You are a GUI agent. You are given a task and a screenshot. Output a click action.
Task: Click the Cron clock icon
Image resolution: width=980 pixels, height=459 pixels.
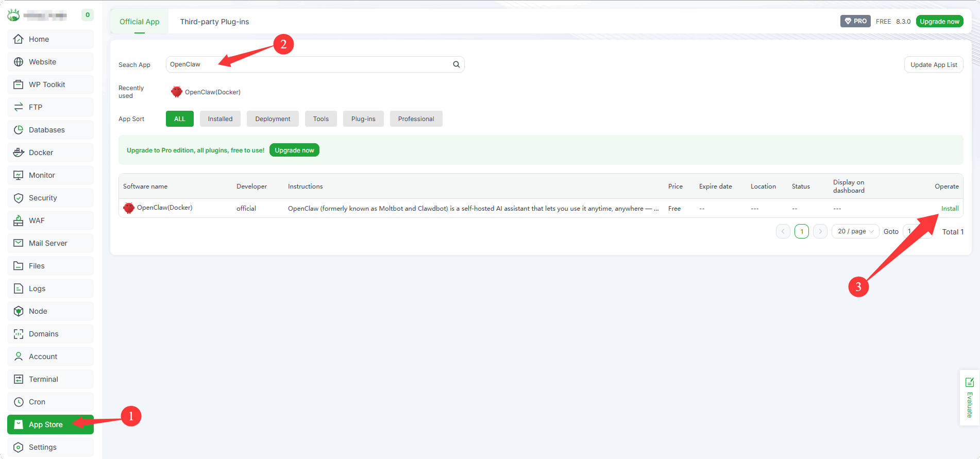[19, 402]
